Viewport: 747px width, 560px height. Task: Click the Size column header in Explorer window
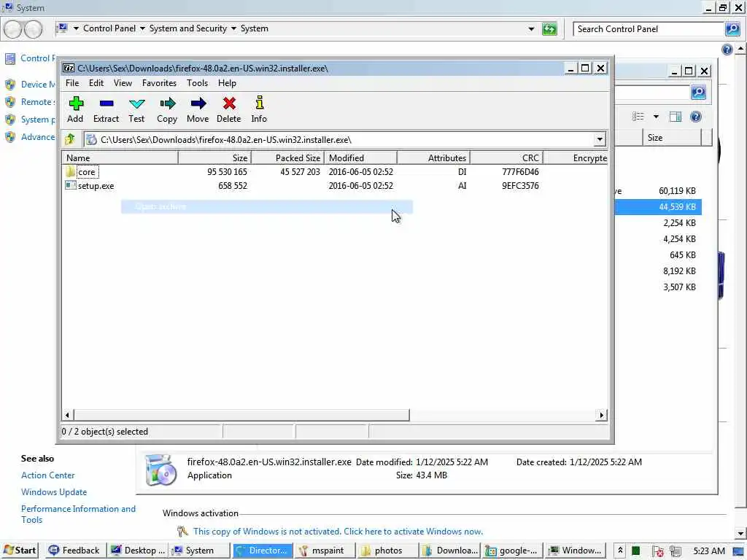click(x=672, y=138)
